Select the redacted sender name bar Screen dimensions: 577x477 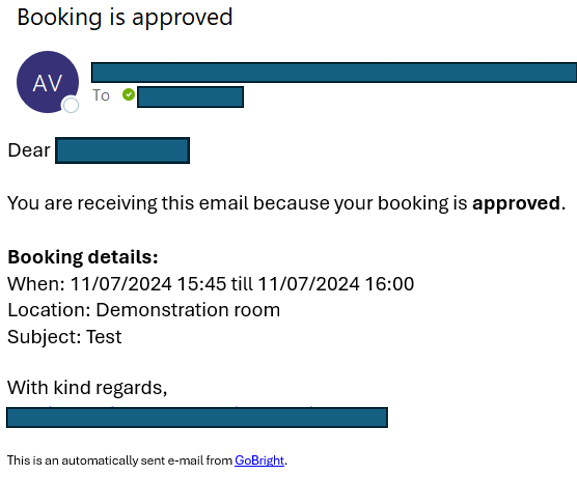point(334,72)
